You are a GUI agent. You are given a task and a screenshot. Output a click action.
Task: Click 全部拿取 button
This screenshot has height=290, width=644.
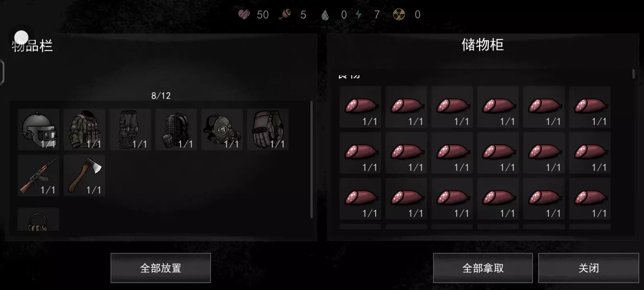[483, 268]
